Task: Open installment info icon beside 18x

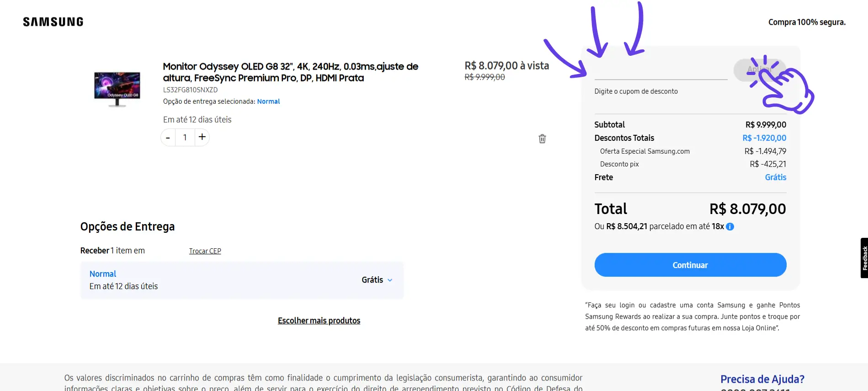Action: 730,226
